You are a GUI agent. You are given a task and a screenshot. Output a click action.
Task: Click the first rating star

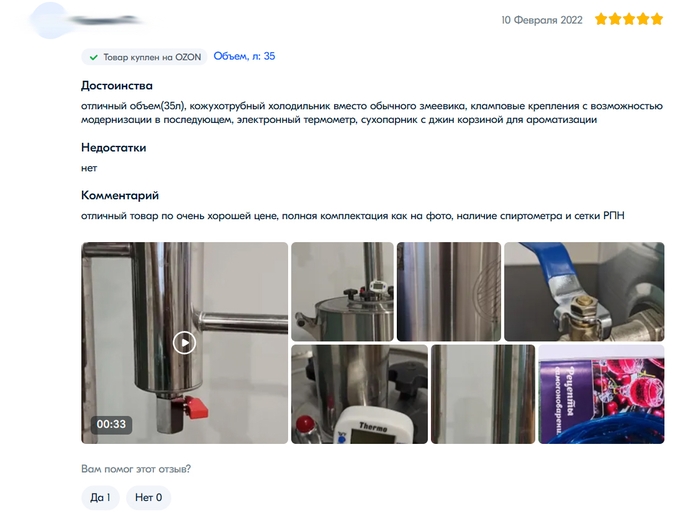(601, 19)
